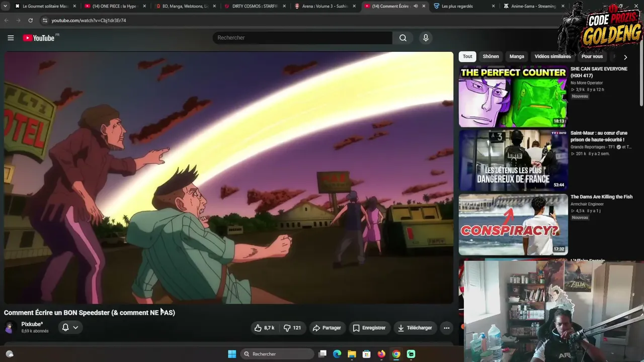Switch to Les plus regardés tab
The width and height of the screenshot is (644, 362).
[464, 6]
